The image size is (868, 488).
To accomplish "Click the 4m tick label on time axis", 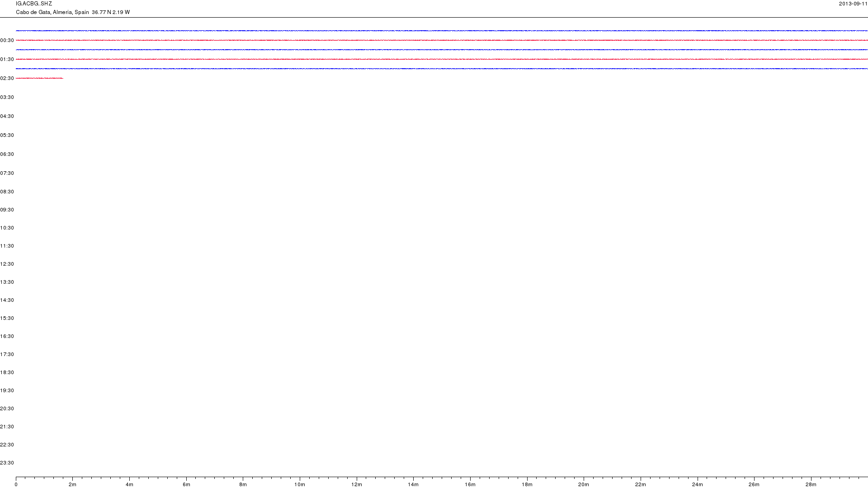I will click(129, 485).
